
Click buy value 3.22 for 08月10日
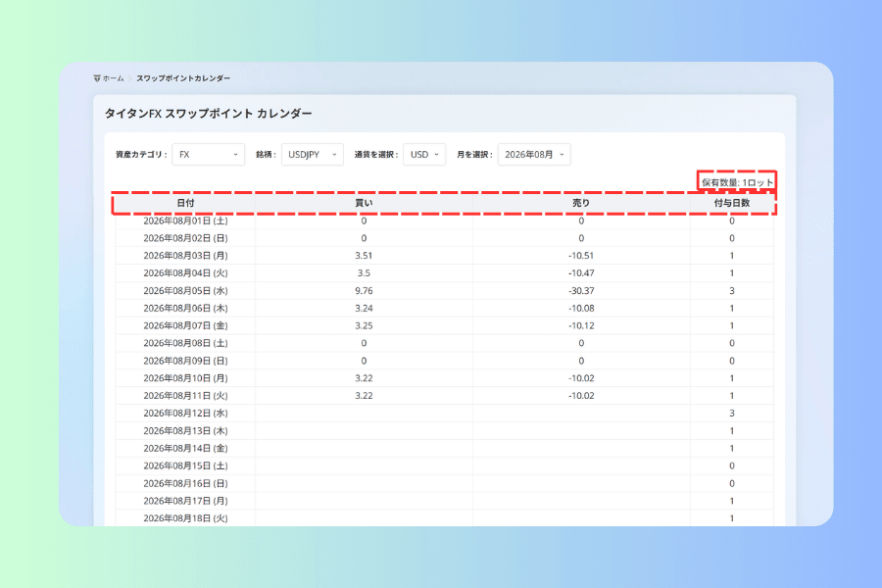click(364, 378)
